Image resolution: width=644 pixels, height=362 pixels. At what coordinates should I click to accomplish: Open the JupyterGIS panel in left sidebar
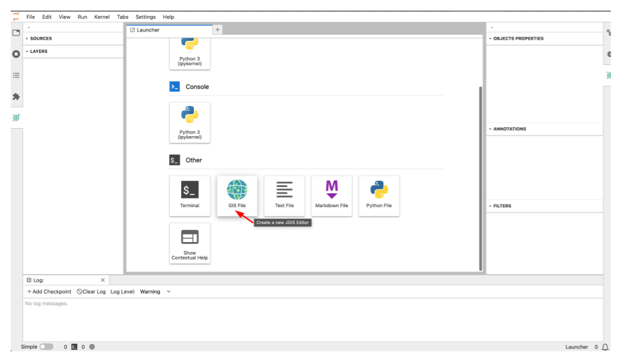coord(16,117)
